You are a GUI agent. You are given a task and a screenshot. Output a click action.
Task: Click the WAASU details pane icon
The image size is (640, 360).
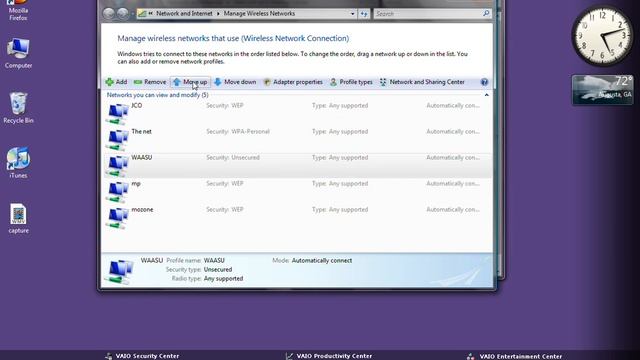119,271
